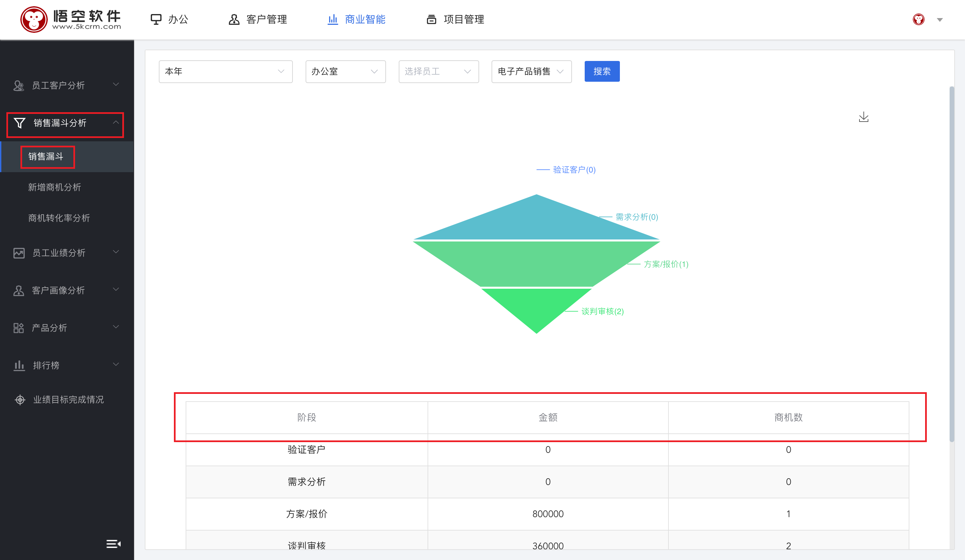
Task: Click the user avatar icon
Action: pyautogui.click(x=919, y=19)
